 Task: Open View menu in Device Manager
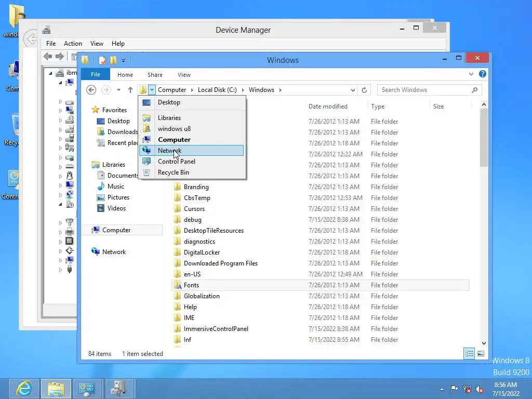(97, 44)
